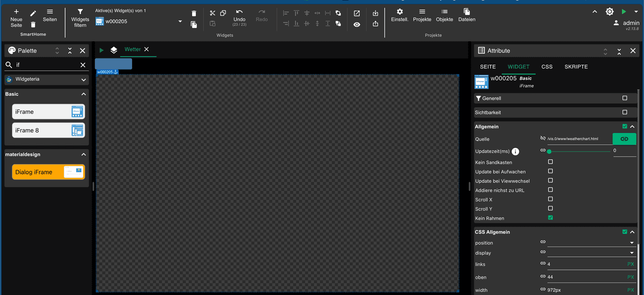Click the export widgets icon
Viewport: 644px width, 295px height.
coord(375,24)
